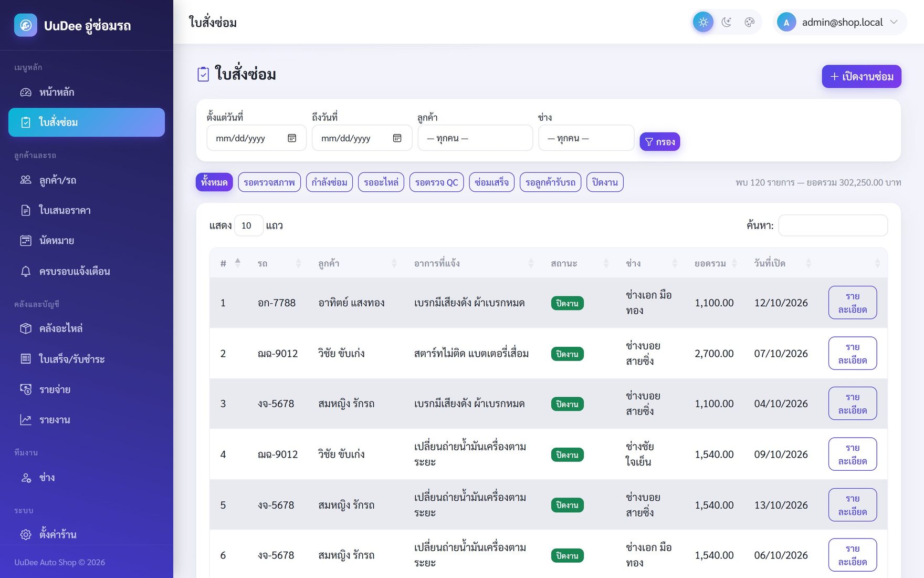Viewport: 924px width, 578px height.
Task: Open คลังอะไหล่ parts inventory
Action: pyautogui.click(x=87, y=328)
